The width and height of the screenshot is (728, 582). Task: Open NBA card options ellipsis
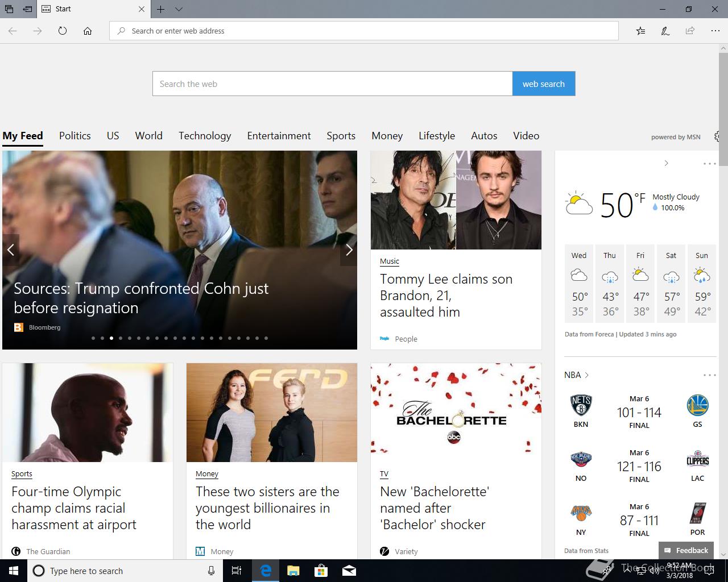(710, 375)
